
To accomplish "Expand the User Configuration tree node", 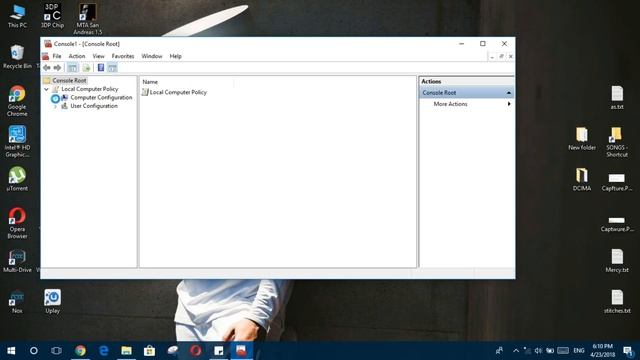I will click(55, 106).
